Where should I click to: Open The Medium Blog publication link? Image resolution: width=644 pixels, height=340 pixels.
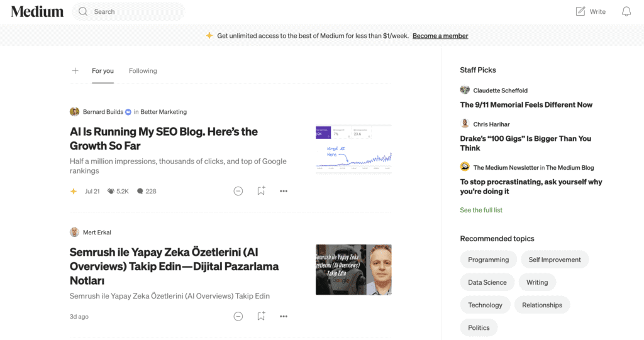(570, 168)
